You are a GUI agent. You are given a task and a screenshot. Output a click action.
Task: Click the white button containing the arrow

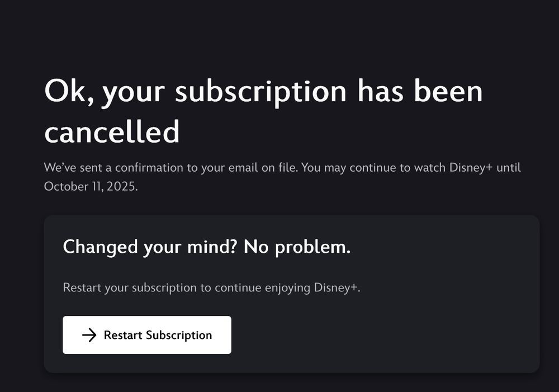146,335
